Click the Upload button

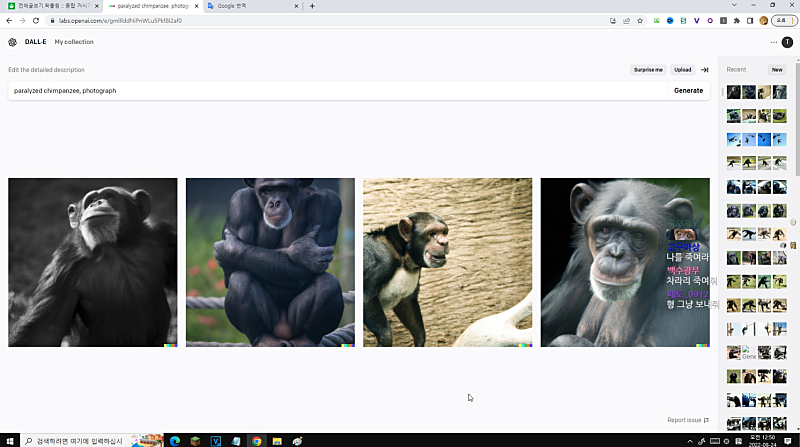click(x=682, y=70)
